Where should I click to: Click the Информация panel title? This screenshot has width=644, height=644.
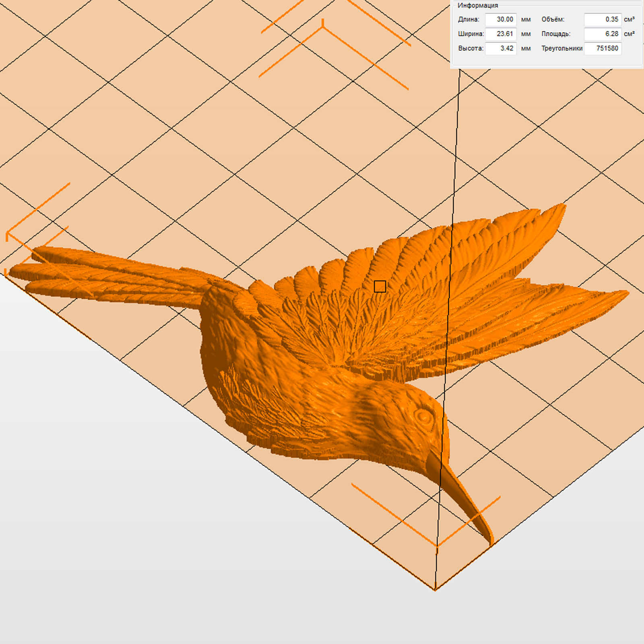point(477,5)
